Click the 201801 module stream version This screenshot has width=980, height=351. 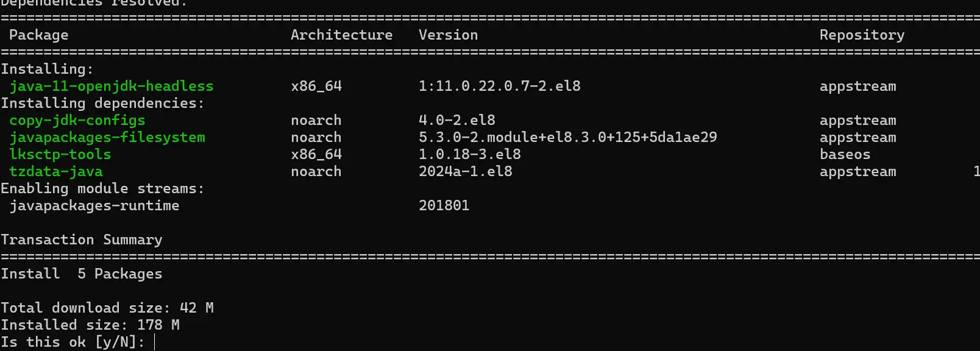pyautogui.click(x=444, y=206)
